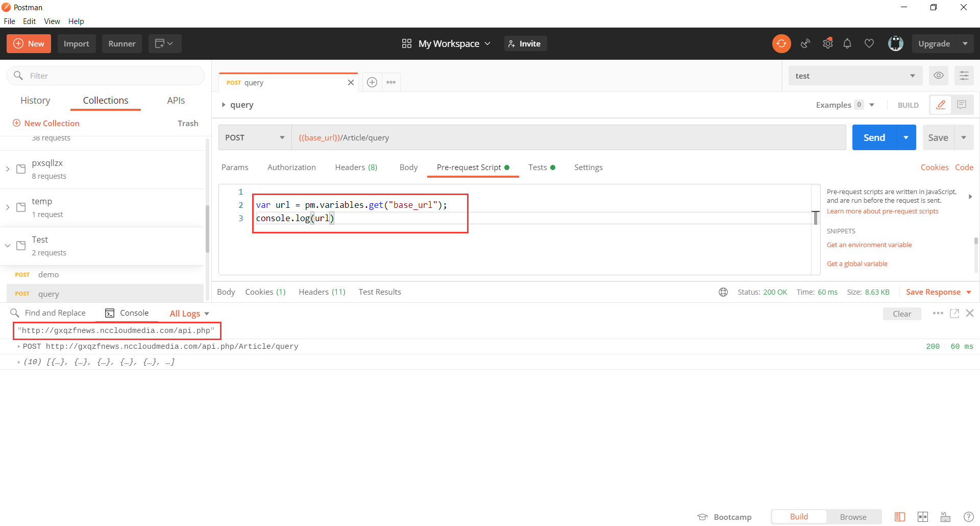Click the Find and Replace button
This screenshot has width=980, height=526.
[48, 313]
